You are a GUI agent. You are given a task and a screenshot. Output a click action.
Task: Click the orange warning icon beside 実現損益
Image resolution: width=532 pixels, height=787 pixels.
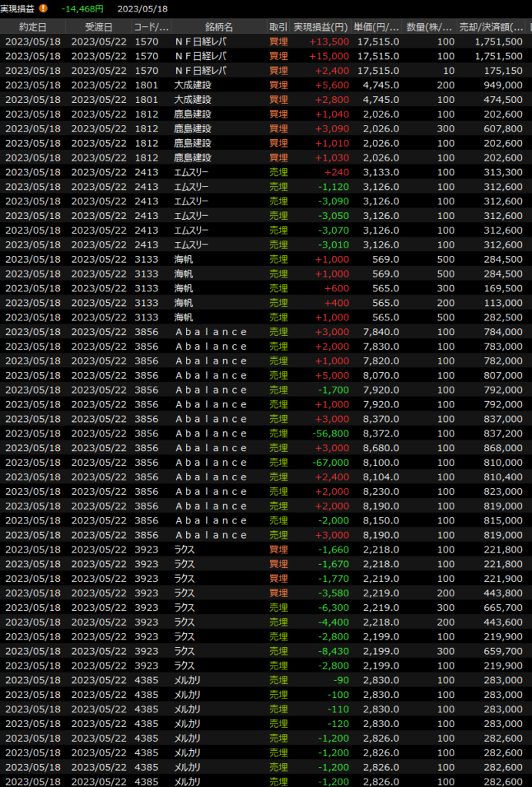point(43,8)
